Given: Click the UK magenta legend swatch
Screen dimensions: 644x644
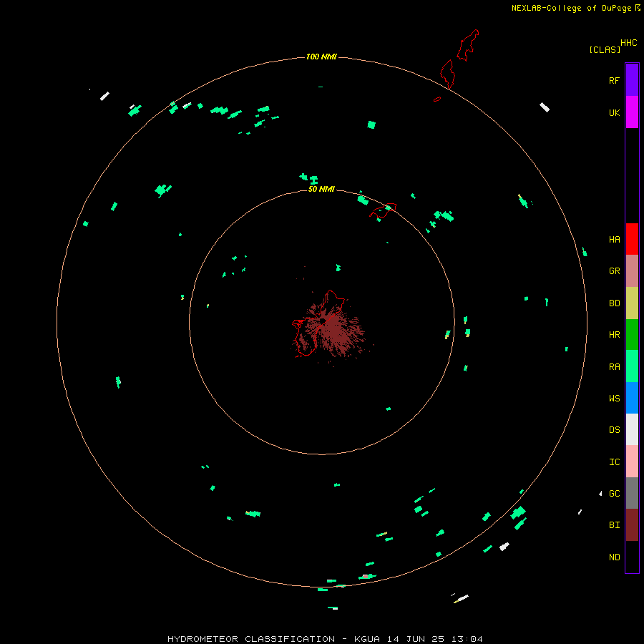Looking at the screenshot, I should [x=632, y=112].
